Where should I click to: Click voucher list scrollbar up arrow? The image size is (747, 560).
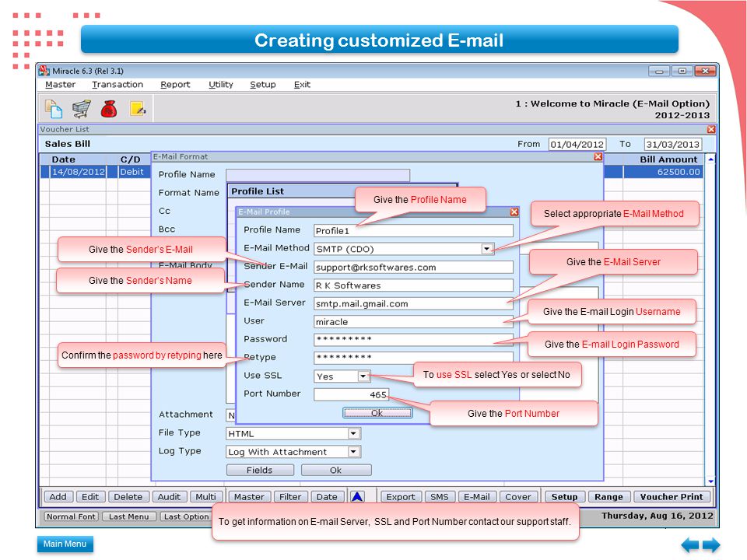(710, 159)
